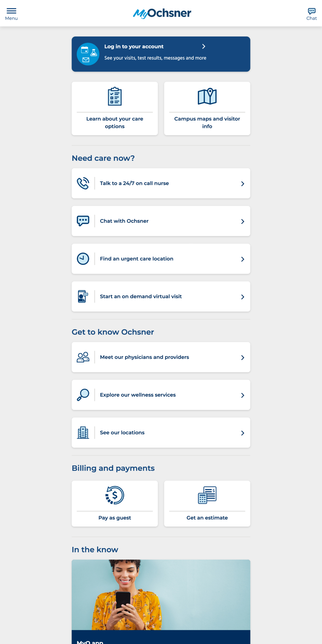Open the Chat icon in header
322x644 pixels.
tap(311, 11)
